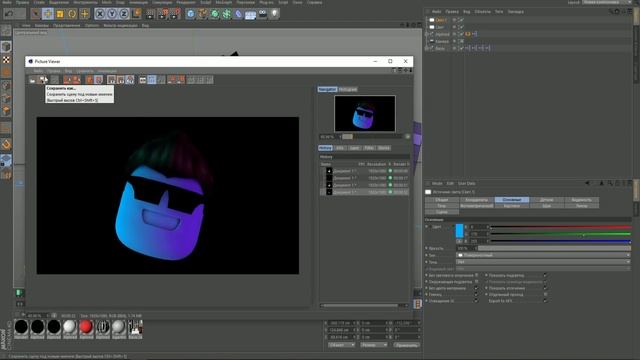
Task: Open the Info tab beside History
Action: pos(340,148)
